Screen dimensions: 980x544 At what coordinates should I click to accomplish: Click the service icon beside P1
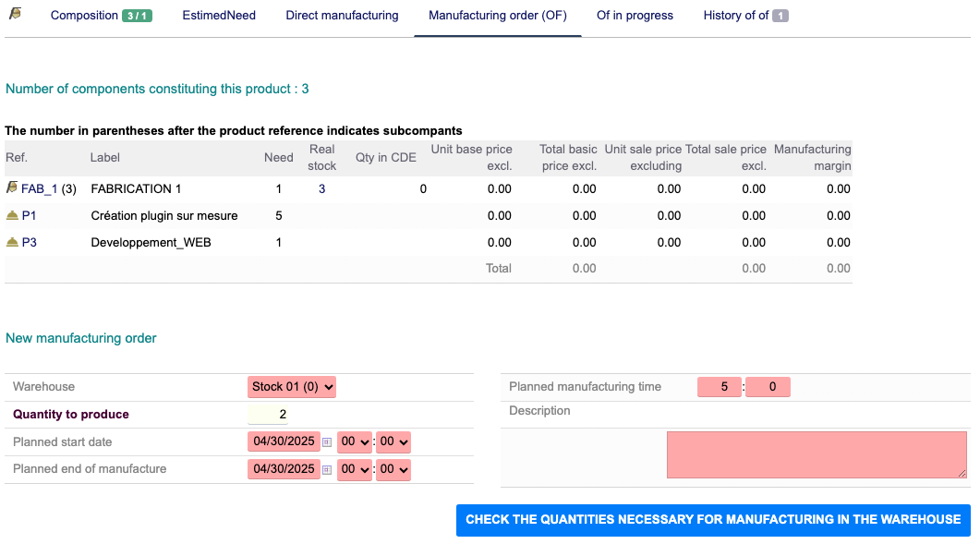[x=12, y=215]
